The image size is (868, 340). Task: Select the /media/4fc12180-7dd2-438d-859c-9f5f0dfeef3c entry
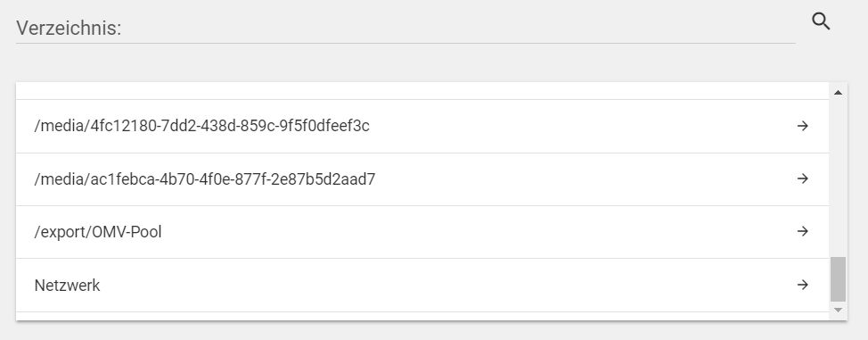(422, 127)
